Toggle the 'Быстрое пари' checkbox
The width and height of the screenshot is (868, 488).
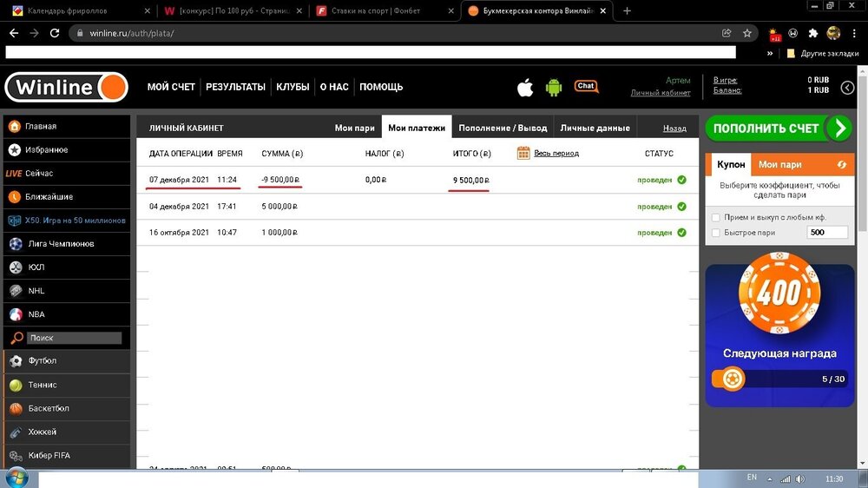[715, 233]
